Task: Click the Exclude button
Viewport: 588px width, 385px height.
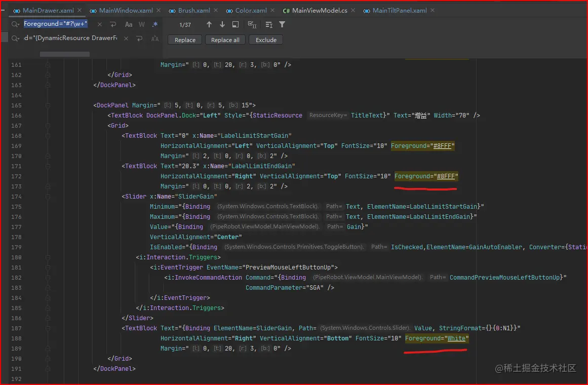Action: pos(266,40)
